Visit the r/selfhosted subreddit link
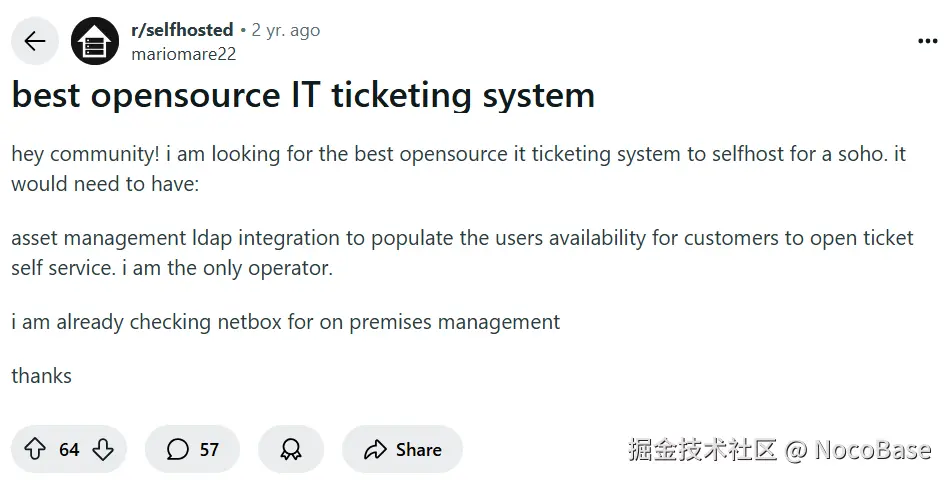Viewport: 948px width, 480px height. point(182,30)
